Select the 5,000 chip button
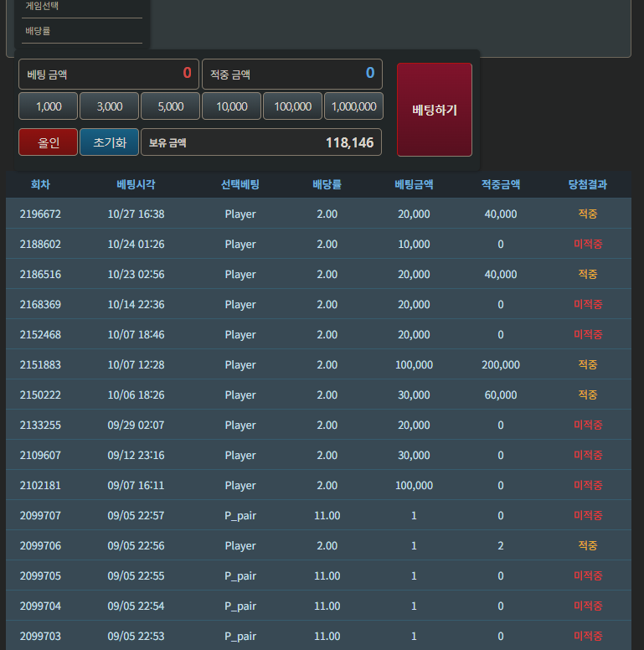The height and width of the screenshot is (650, 644). point(170,106)
